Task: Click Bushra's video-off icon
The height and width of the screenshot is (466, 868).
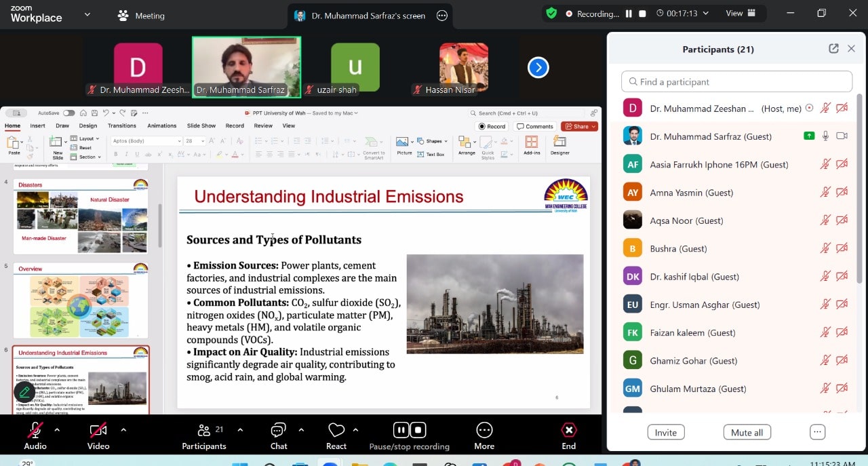Action: (842, 248)
